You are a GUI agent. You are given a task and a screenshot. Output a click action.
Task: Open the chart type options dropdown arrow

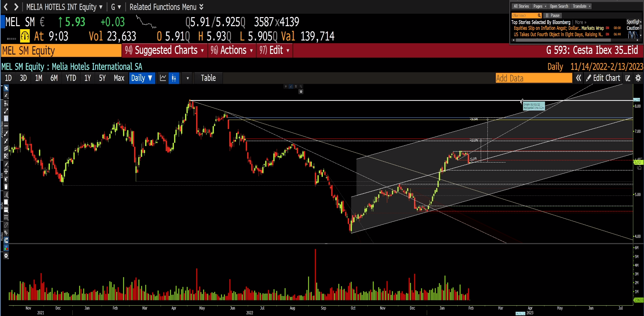[x=187, y=78]
